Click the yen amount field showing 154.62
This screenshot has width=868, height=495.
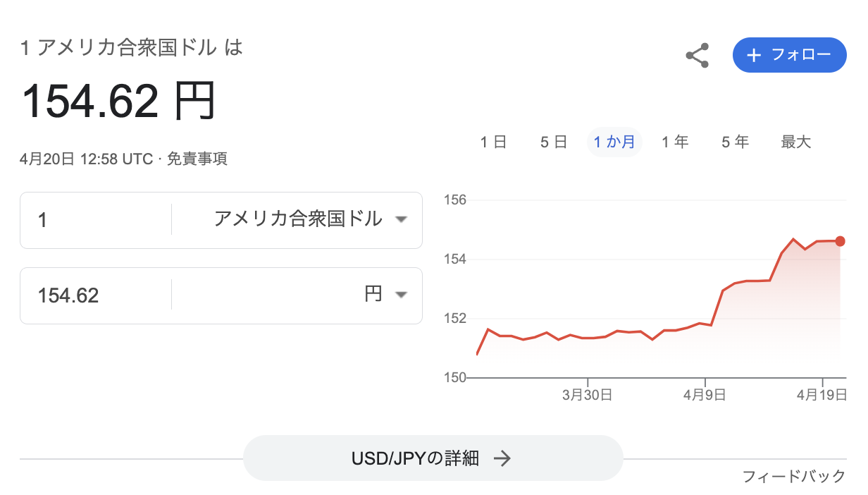[x=96, y=295]
